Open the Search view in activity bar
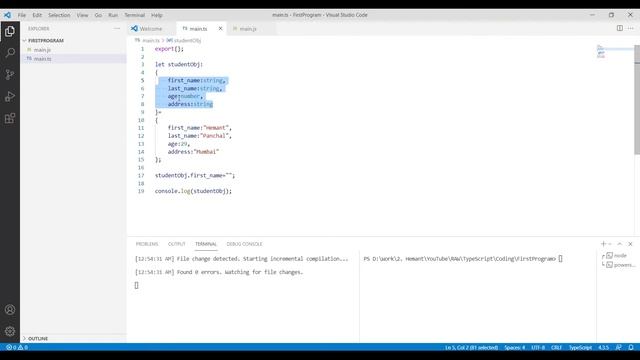Image resolution: width=640 pixels, height=360 pixels. coord(10,53)
